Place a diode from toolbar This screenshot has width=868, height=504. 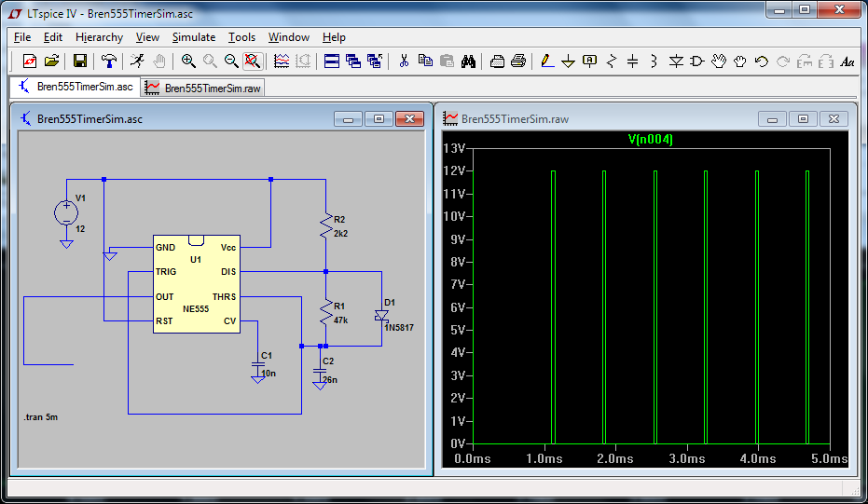(x=676, y=61)
